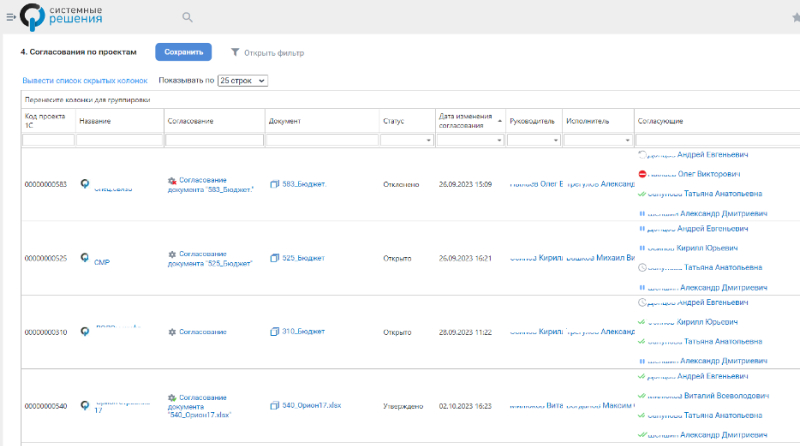Click the Код проекта 1С filter field

click(x=48, y=141)
